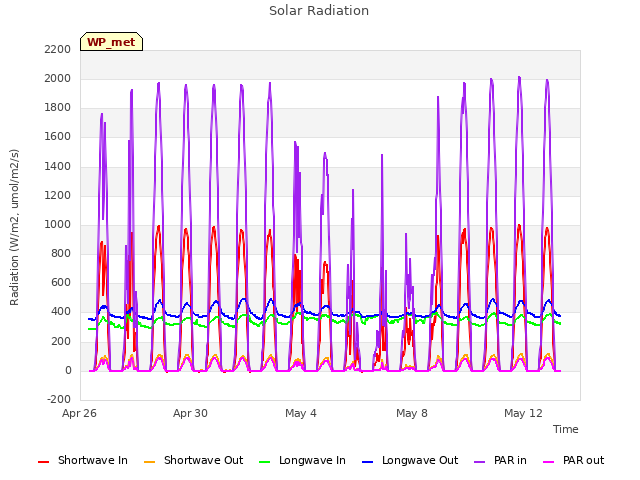Click the 1800 y-axis tick label
The height and width of the screenshot is (480, 640).
coord(58,108)
